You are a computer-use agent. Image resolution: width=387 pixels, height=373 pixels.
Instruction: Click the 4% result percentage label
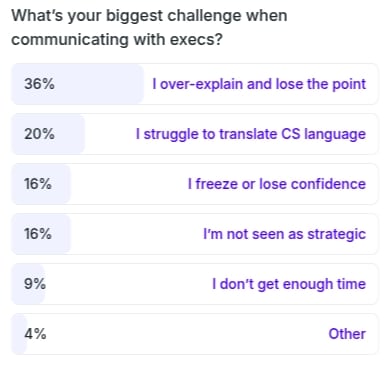[35, 334]
